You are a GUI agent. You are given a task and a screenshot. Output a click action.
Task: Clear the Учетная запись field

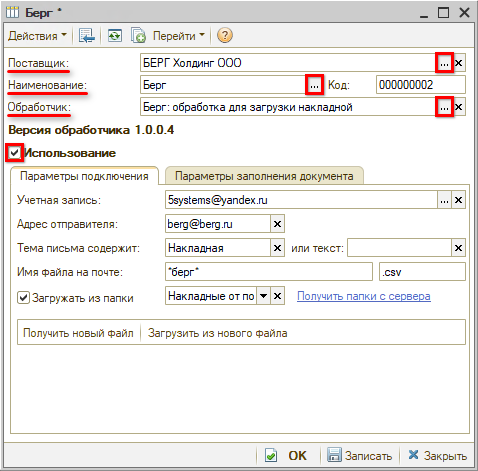459,200
